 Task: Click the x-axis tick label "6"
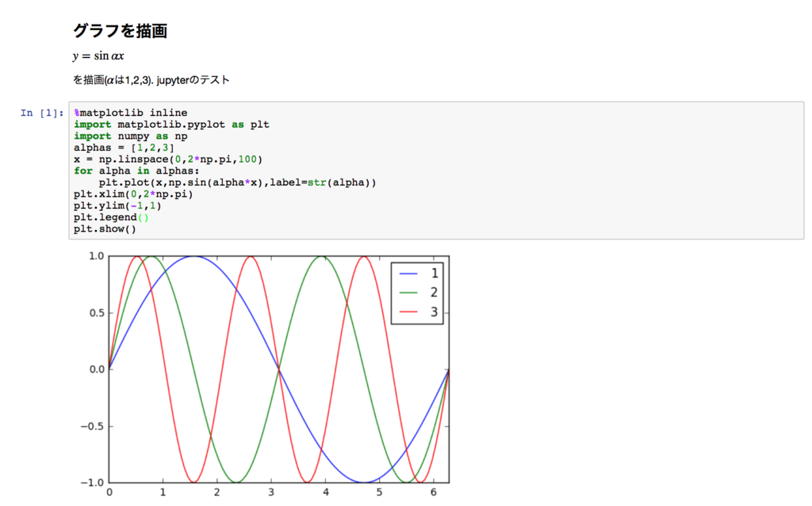434,493
